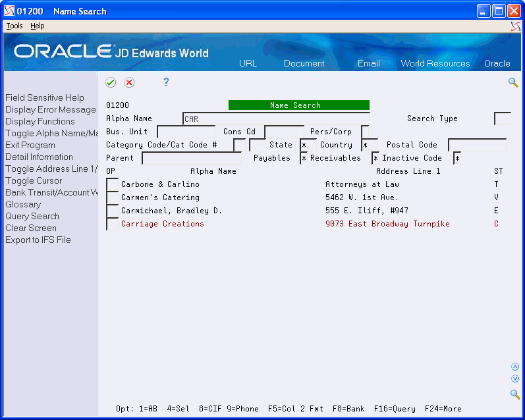Choose Exit Program
The image size is (525, 420).
30,145
